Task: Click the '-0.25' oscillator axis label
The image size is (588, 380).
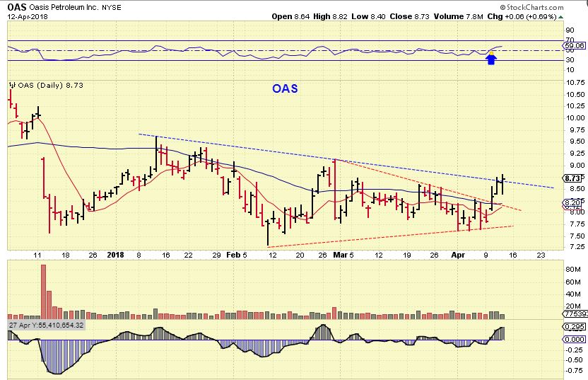Action: pos(574,350)
